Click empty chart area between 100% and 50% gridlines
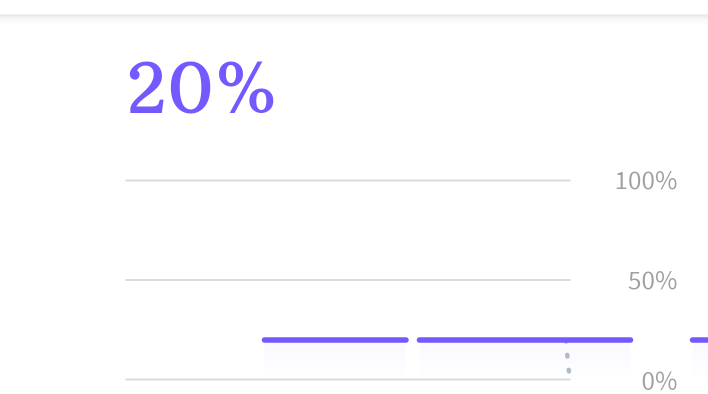 (348, 230)
